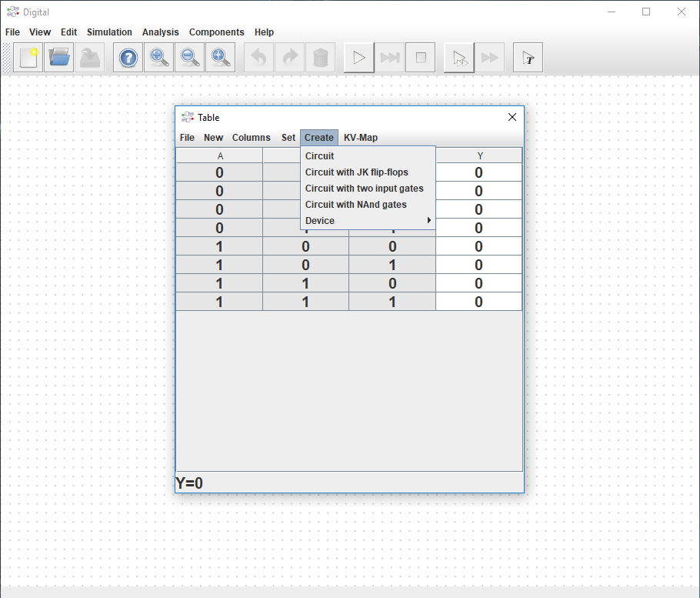Image resolution: width=700 pixels, height=598 pixels.
Task: Click the Y column header
Action: pos(479,155)
